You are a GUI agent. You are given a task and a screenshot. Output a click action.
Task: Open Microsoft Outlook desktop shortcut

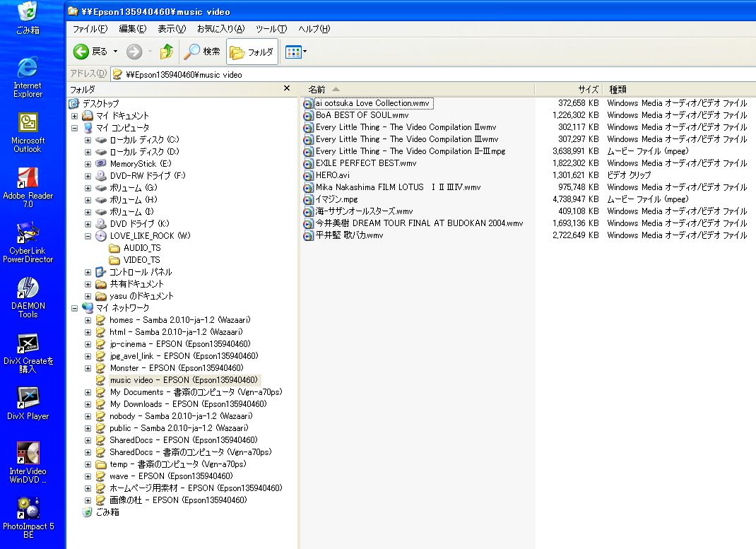pyautogui.click(x=28, y=133)
